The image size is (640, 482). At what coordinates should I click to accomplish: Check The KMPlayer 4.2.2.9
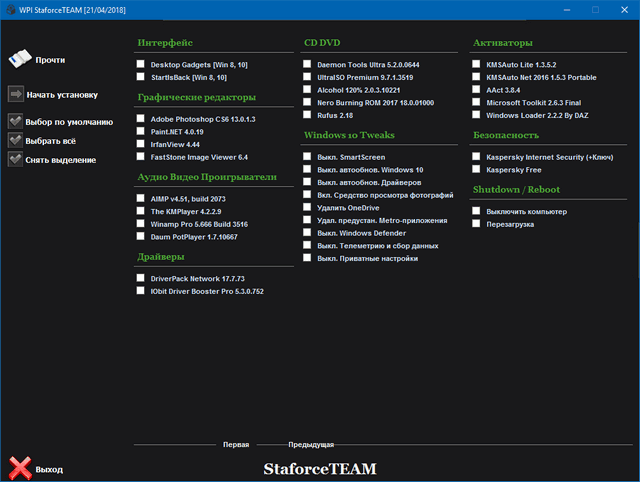pos(140,211)
